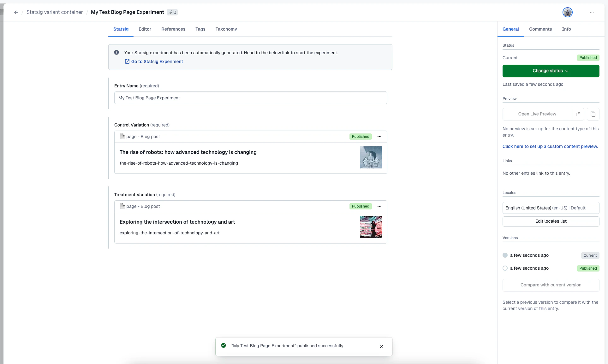This screenshot has height=364, width=608.
Task: Click the back arrow icon
Action: pos(16,12)
